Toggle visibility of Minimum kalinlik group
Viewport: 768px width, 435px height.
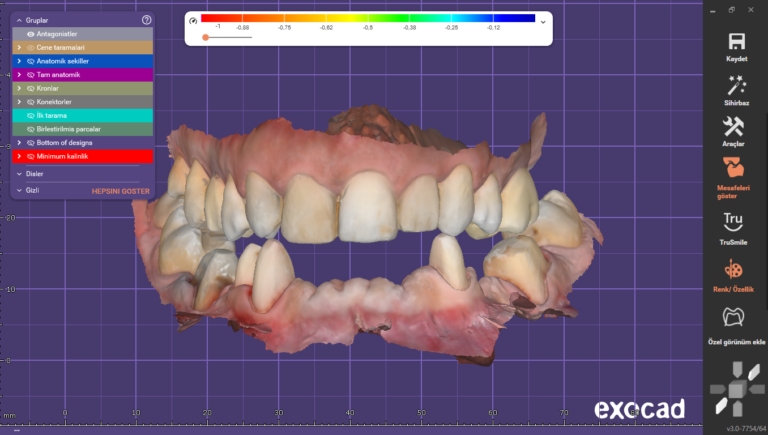31,156
